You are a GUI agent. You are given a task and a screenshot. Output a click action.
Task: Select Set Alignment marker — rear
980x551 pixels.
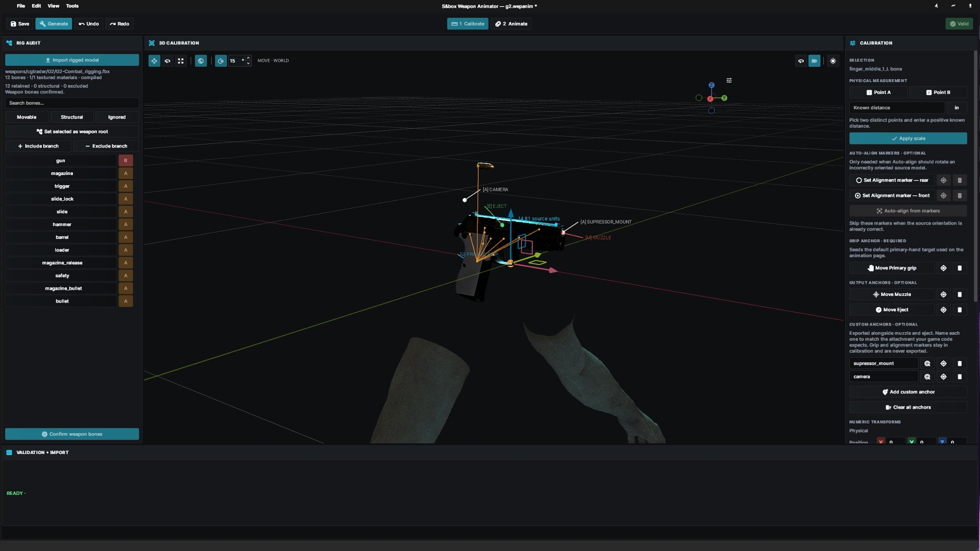(x=892, y=181)
